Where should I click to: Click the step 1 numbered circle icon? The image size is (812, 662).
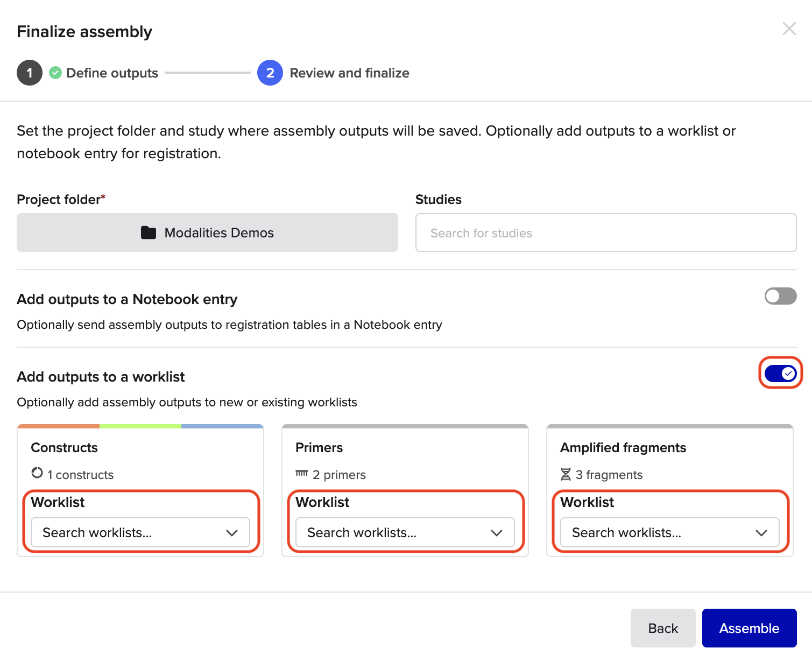click(30, 73)
